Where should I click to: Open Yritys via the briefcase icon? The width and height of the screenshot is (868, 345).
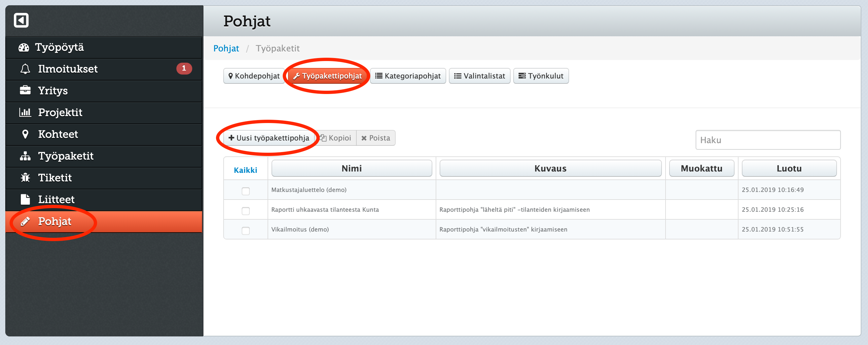pyautogui.click(x=25, y=91)
